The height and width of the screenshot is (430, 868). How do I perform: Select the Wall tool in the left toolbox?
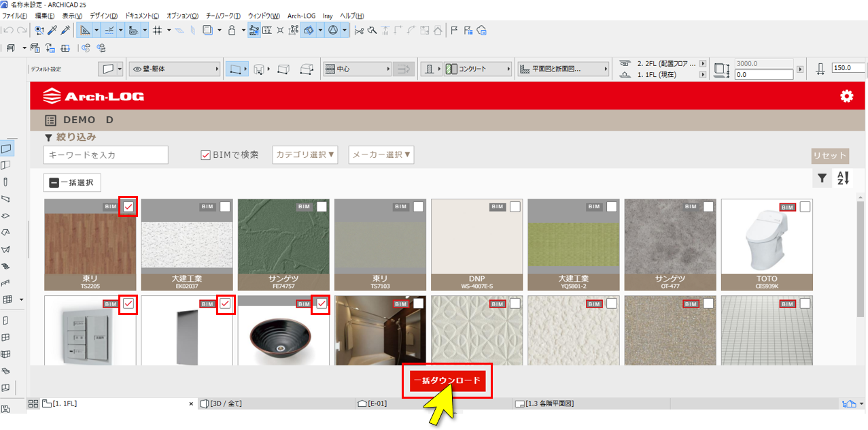coord(7,148)
